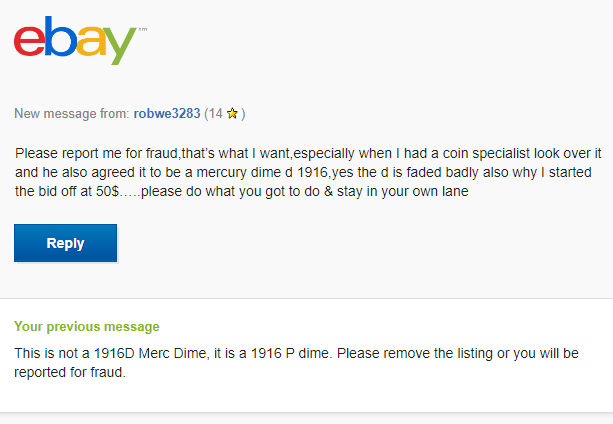Click the green 'y' in eBay logo
Viewport: 613px width, 424px height.
tap(121, 44)
